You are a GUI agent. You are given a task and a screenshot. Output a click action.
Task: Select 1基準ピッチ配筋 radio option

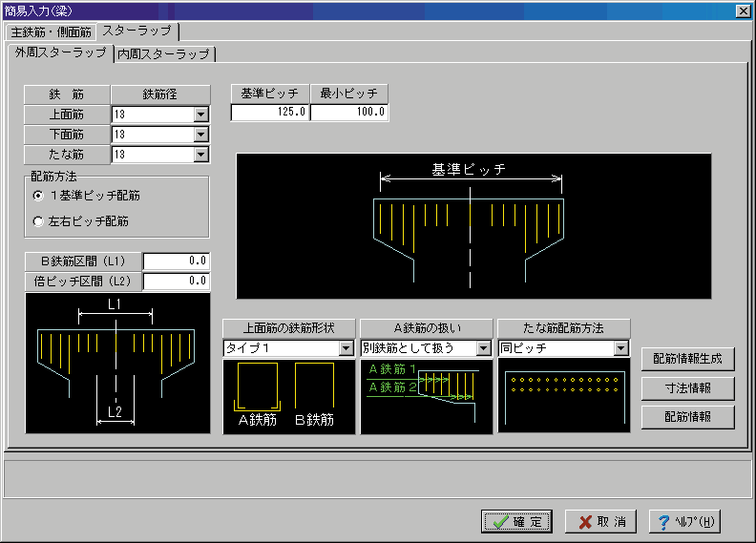point(38,196)
